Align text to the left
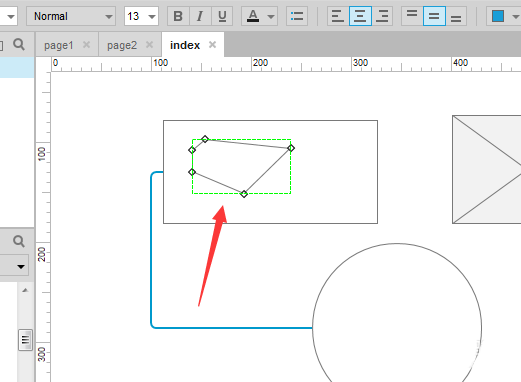This screenshot has width=521, height=382. point(338,16)
